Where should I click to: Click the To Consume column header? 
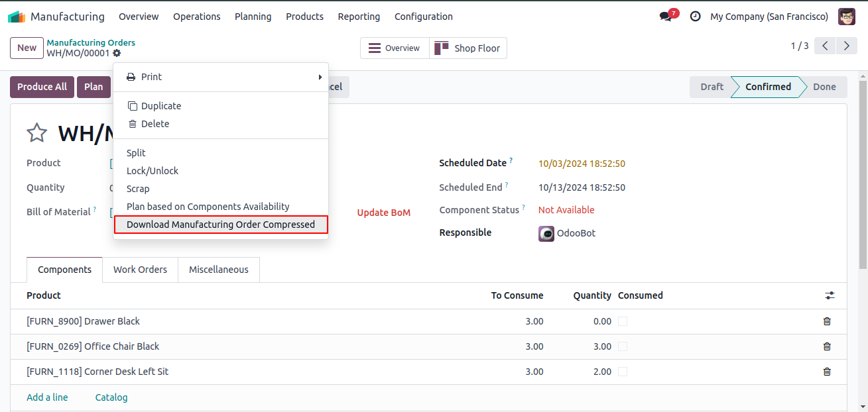pyautogui.click(x=517, y=295)
